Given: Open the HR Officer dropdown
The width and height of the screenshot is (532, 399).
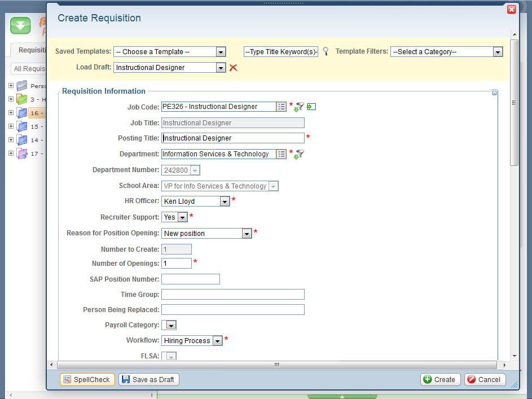Looking at the screenshot, I should pos(225,201).
